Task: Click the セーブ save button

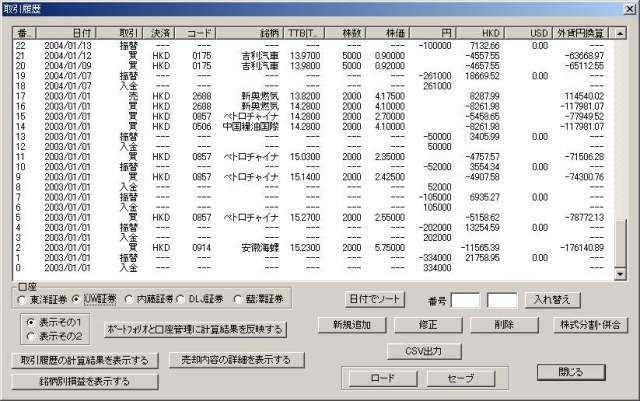Action: (x=460, y=378)
